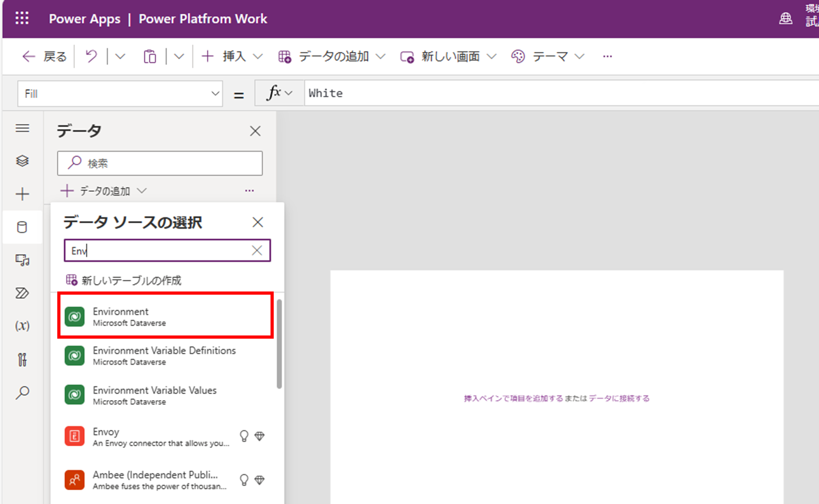Click the Microsoft 365 app launcher waffle icon
The width and height of the screenshot is (819, 504).
(x=22, y=19)
